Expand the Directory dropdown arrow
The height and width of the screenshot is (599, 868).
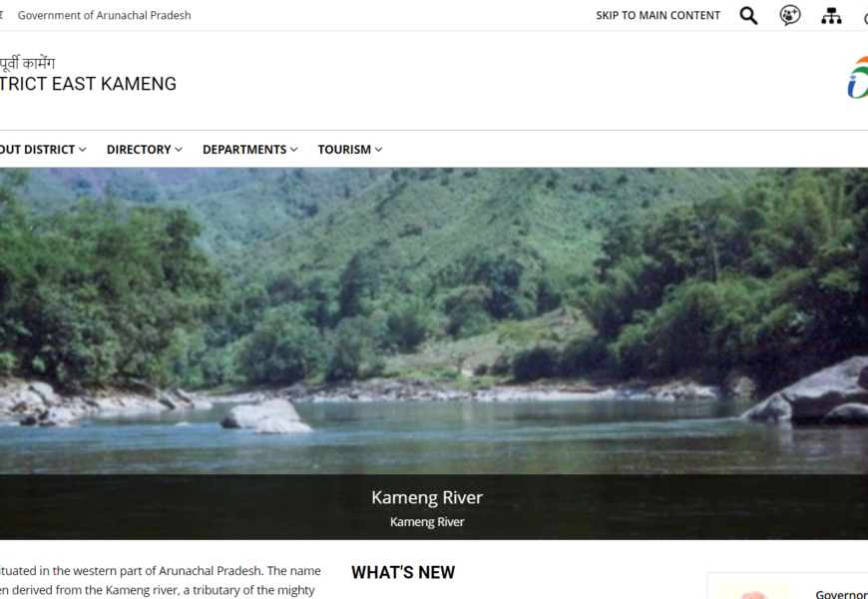[179, 150]
